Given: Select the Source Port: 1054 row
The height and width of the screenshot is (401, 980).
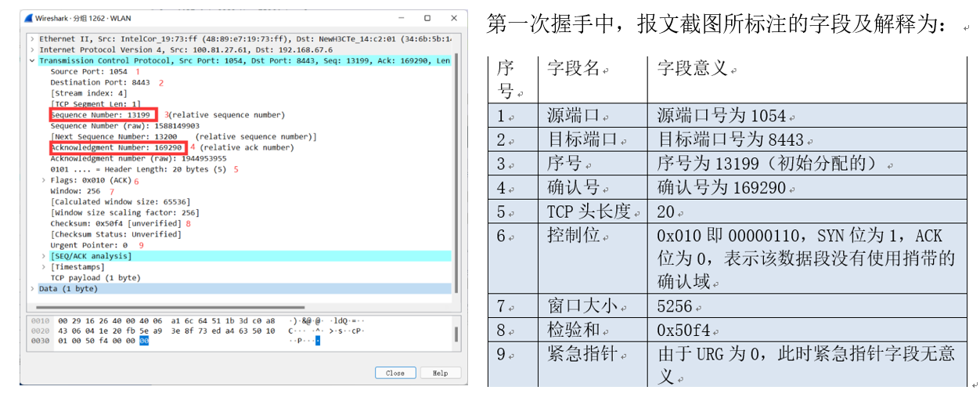Looking at the screenshot, I should tap(88, 72).
